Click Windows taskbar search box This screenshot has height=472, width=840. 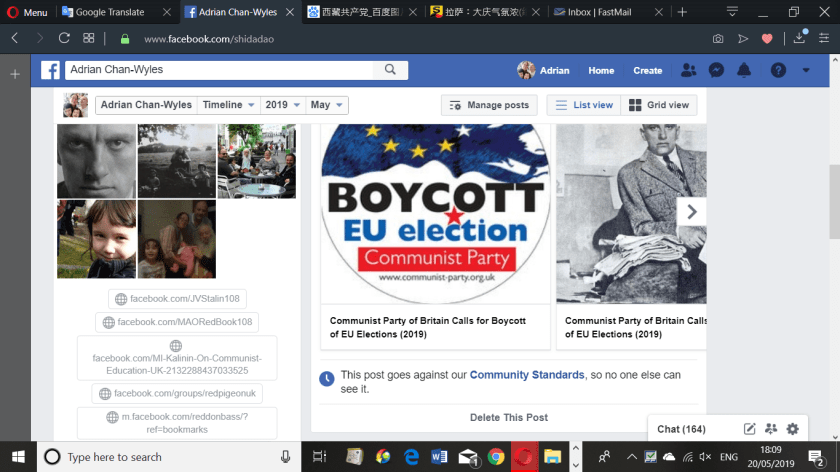169,457
